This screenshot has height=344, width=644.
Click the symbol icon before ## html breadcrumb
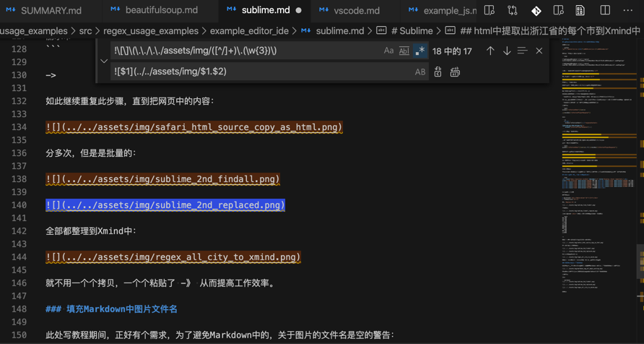point(451,30)
